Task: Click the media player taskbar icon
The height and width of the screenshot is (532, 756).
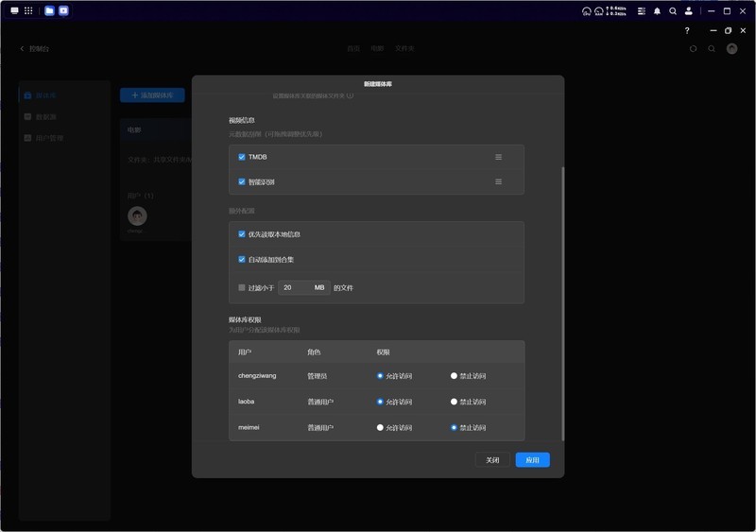Action: pyautogui.click(x=63, y=11)
